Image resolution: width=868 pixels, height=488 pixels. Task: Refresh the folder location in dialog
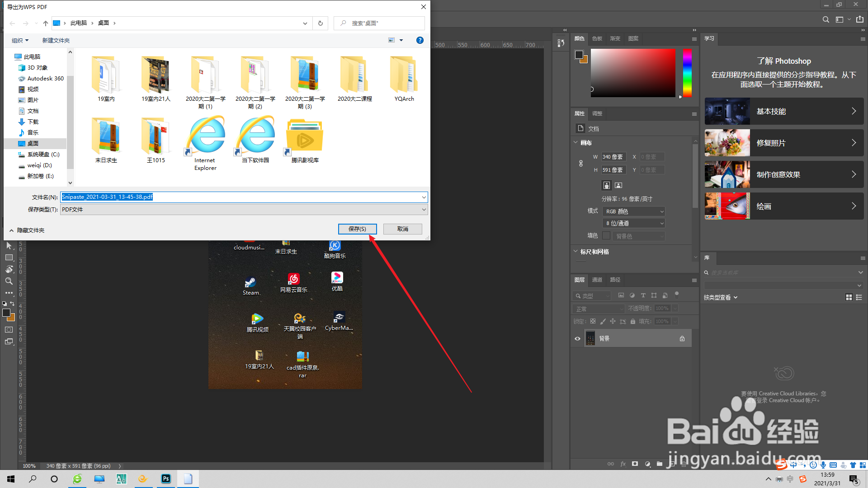(321, 23)
